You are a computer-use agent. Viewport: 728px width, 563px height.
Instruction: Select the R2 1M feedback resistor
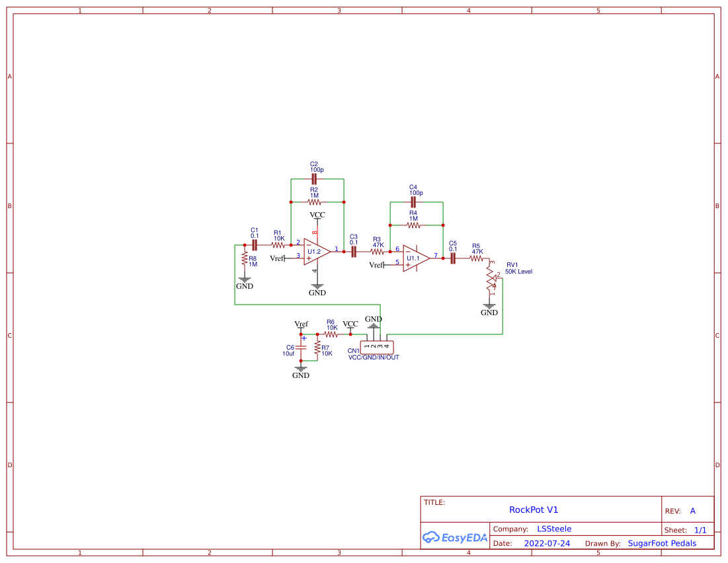tap(314, 202)
